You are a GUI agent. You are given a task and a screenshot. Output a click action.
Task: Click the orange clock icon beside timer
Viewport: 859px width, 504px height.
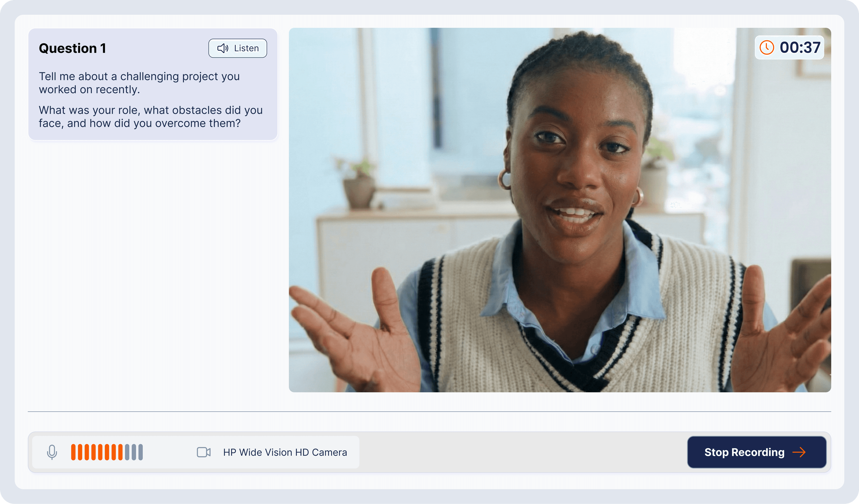[767, 47]
